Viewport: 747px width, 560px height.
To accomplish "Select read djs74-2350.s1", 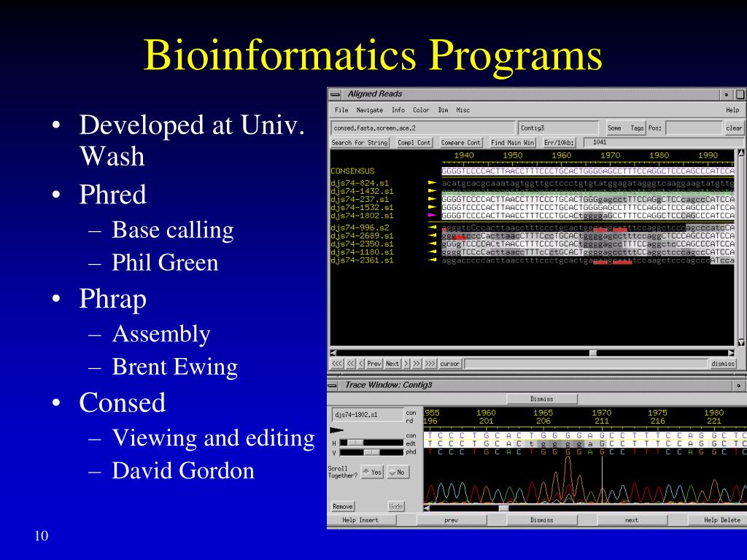I will (x=362, y=244).
